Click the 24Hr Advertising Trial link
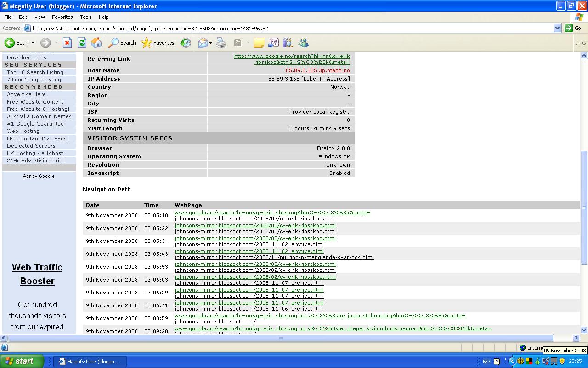588x368 pixels. (x=35, y=161)
